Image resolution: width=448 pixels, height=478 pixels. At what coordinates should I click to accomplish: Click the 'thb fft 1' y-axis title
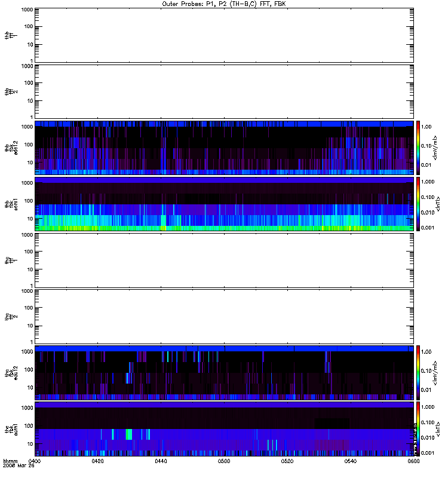click(11, 35)
